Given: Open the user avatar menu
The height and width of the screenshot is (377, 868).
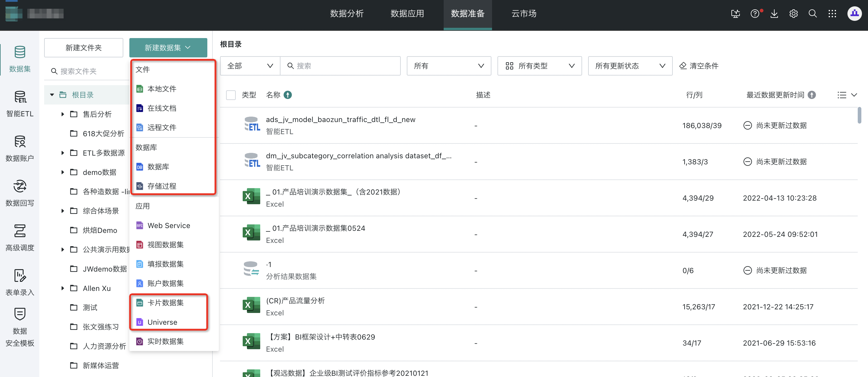Looking at the screenshot, I should click(x=854, y=14).
